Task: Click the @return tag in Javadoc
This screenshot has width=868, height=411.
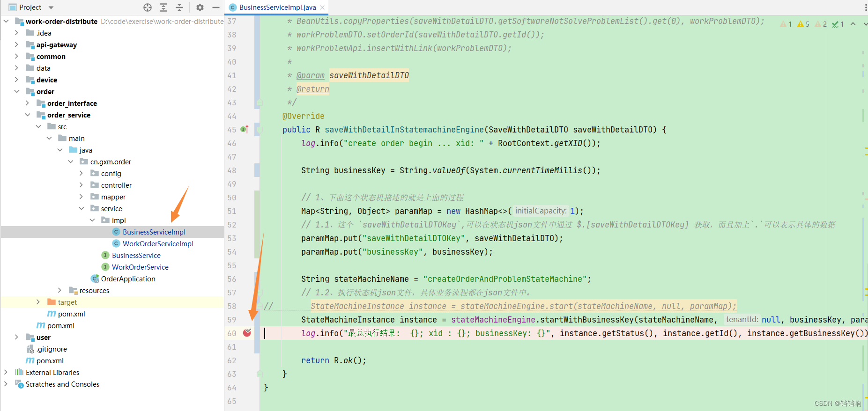Action: pyautogui.click(x=313, y=89)
